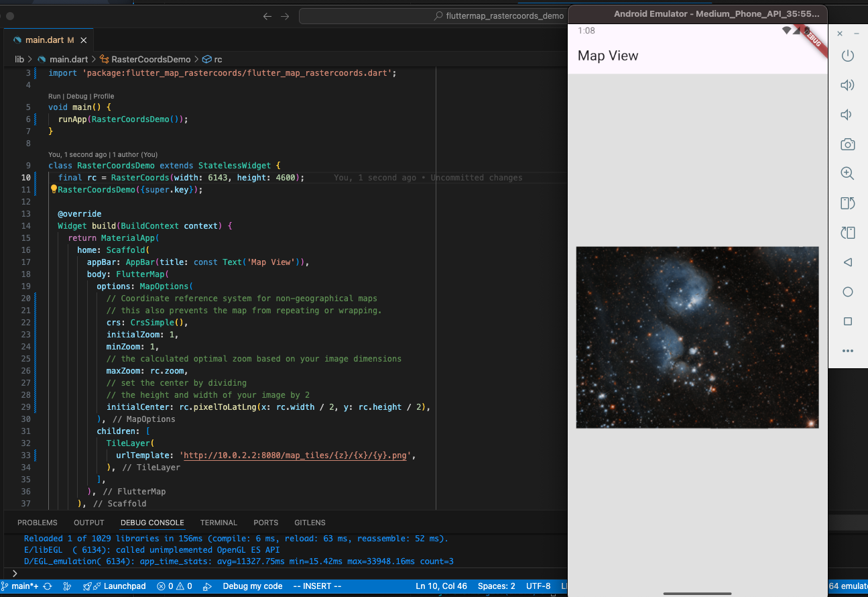
Task: Click the 'Map View' app bar title in emulator
Action: tap(608, 56)
